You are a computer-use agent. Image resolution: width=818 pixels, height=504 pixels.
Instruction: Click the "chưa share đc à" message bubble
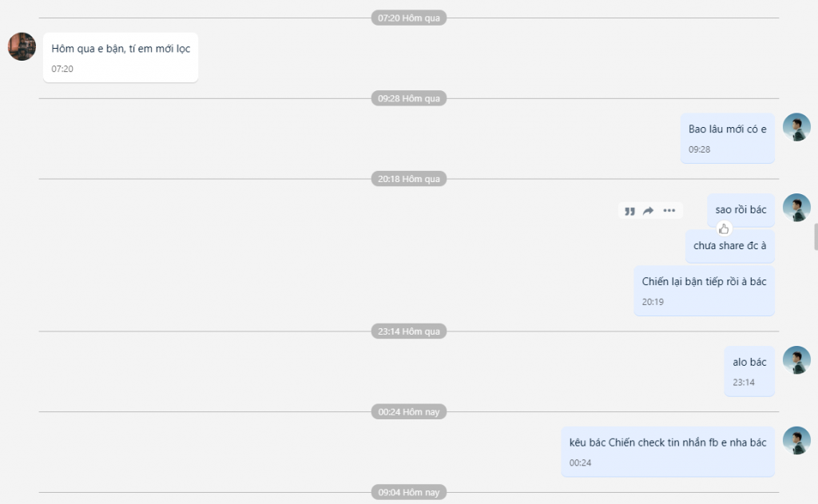(x=729, y=245)
